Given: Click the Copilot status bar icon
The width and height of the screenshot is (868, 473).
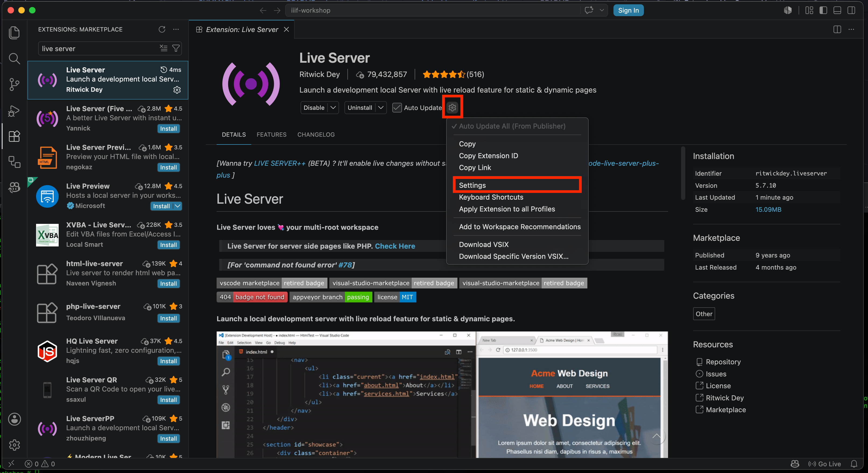Looking at the screenshot, I should [x=795, y=464].
